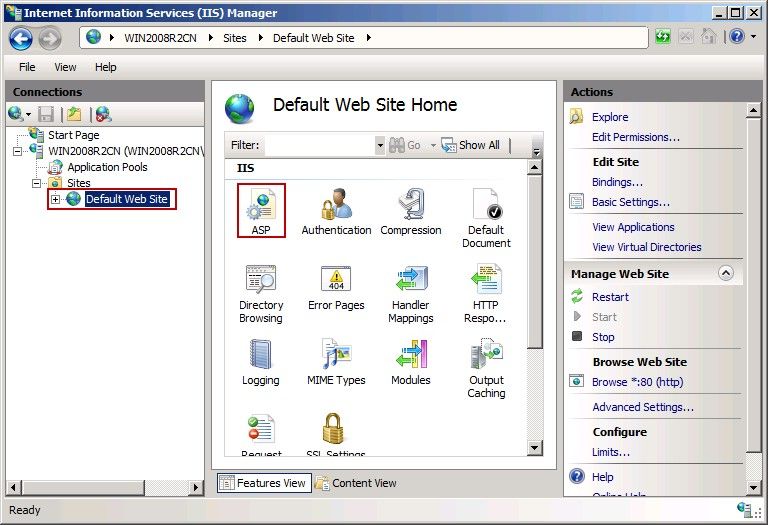The image size is (768, 525).
Task: Click Explore in the Actions pane
Action: point(610,117)
